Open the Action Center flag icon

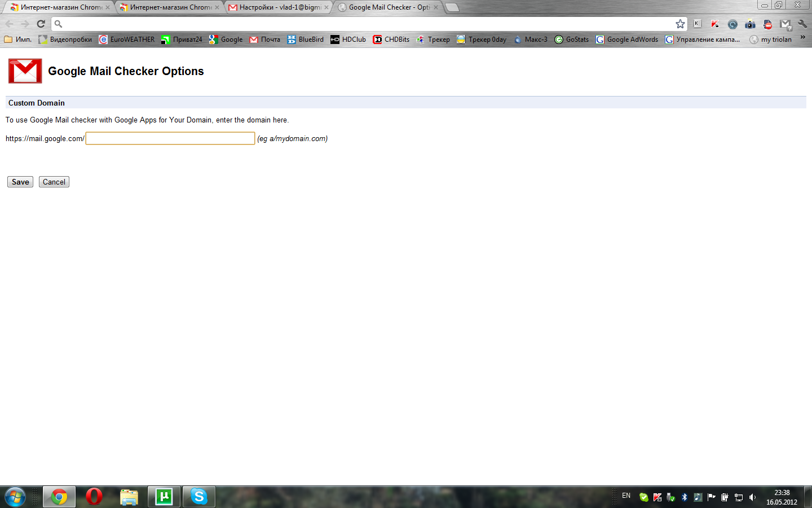(711, 497)
